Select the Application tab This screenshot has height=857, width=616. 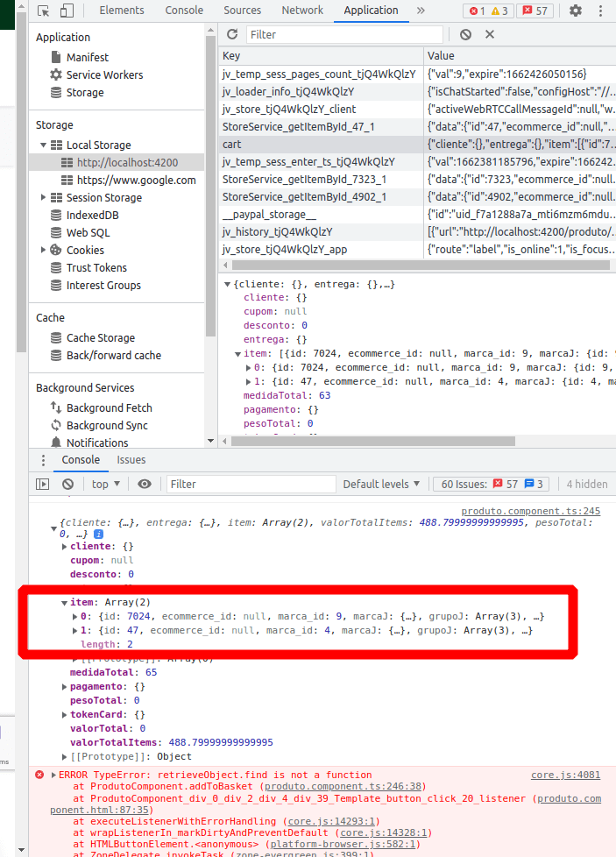pyautogui.click(x=372, y=11)
